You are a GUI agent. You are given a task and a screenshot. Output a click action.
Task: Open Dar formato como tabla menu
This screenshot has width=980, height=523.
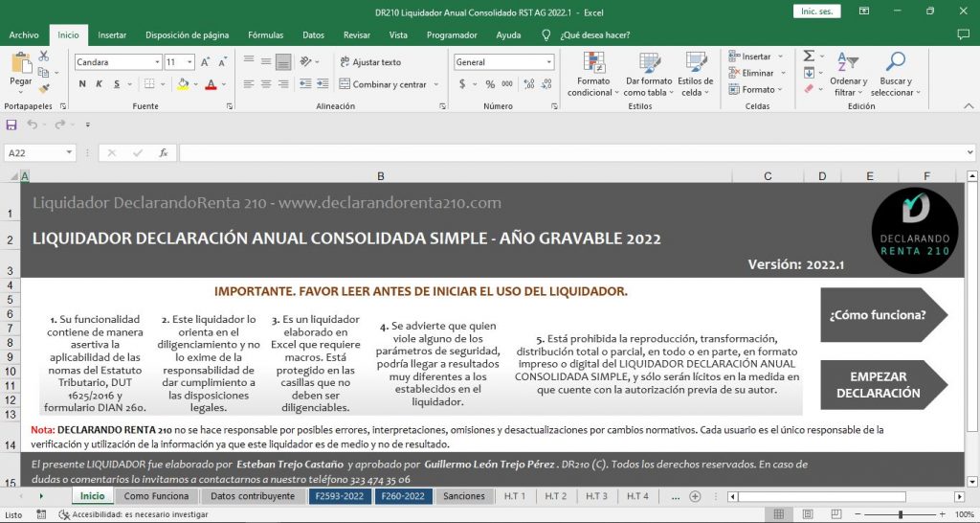pyautogui.click(x=649, y=75)
